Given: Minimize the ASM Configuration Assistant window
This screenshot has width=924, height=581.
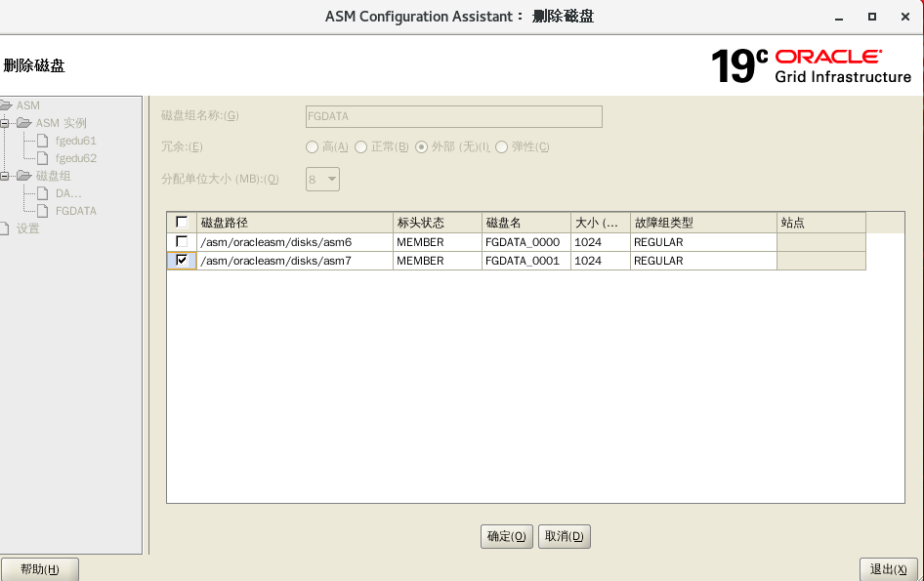Looking at the screenshot, I should pyautogui.click(x=839, y=18).
